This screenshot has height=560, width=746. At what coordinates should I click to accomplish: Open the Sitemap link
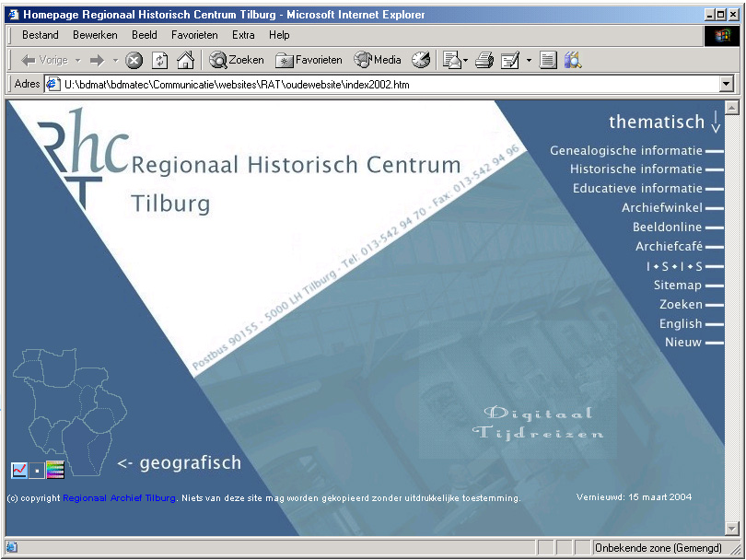coord(678,285)
